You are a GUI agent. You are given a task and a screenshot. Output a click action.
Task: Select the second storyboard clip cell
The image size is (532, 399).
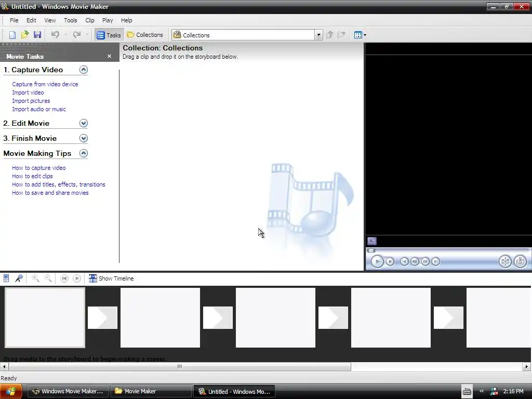pyautogui.click(x=160, y=318)
